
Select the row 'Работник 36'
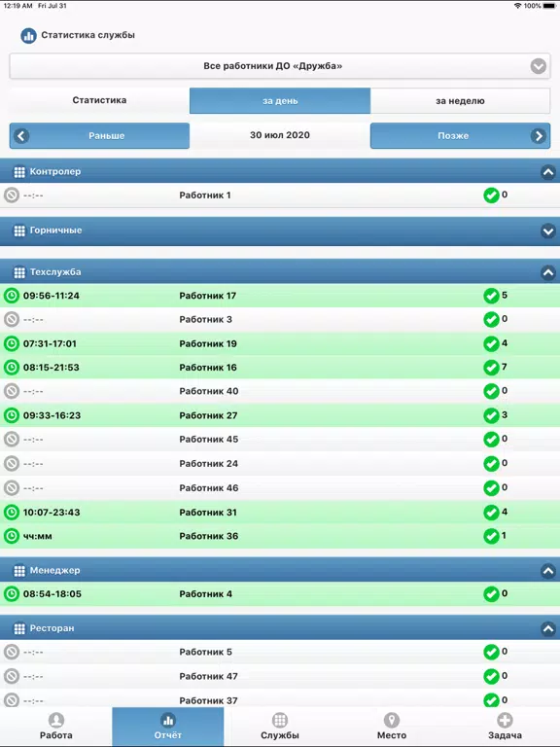tap(280, 536)
